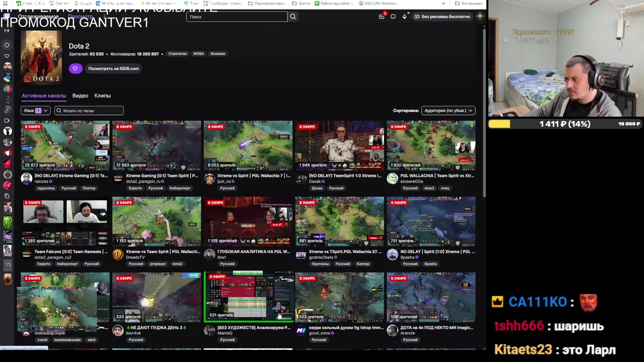Switch to the 'Видео' tab
The height and width of the screenshot is (362, 644).
pyautogui.click(x=80, y=96)
